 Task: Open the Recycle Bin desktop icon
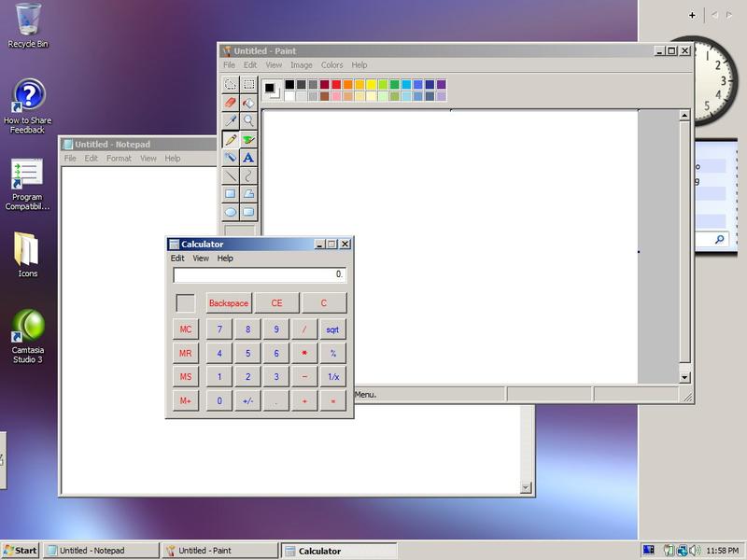[x=28, y=26]
